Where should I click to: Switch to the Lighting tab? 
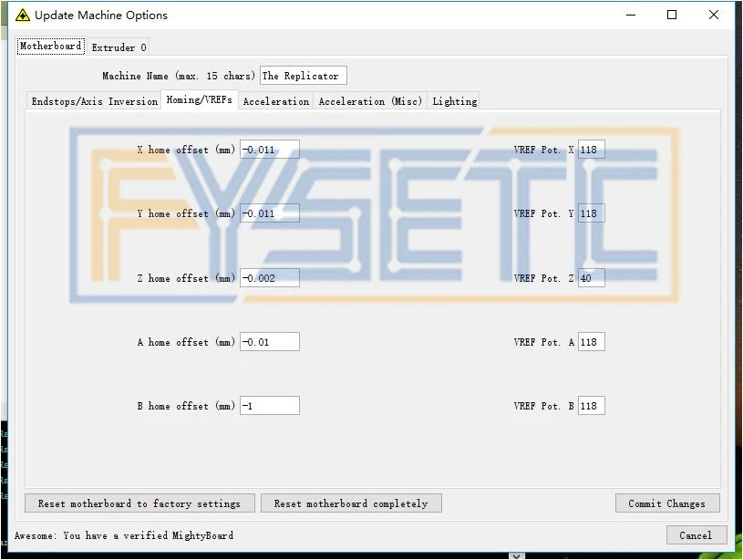click(454, 101)
